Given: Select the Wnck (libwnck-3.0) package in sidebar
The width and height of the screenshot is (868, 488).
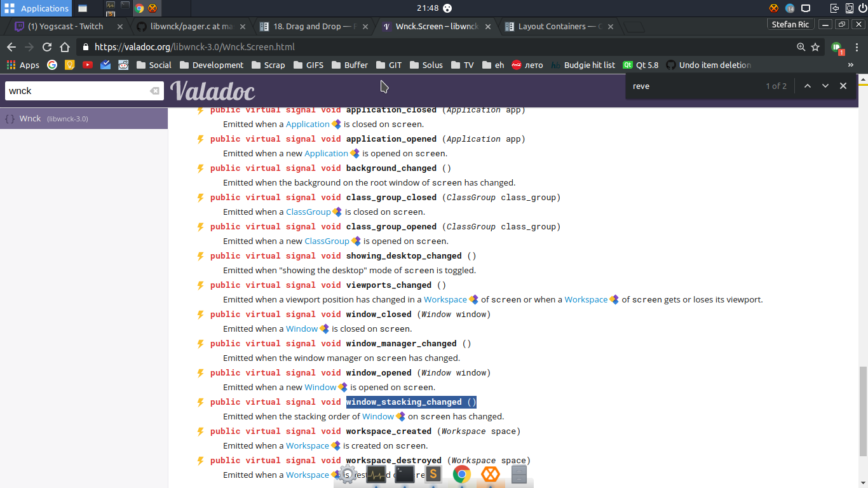Looking at the screenshot, I should (84, 119).
